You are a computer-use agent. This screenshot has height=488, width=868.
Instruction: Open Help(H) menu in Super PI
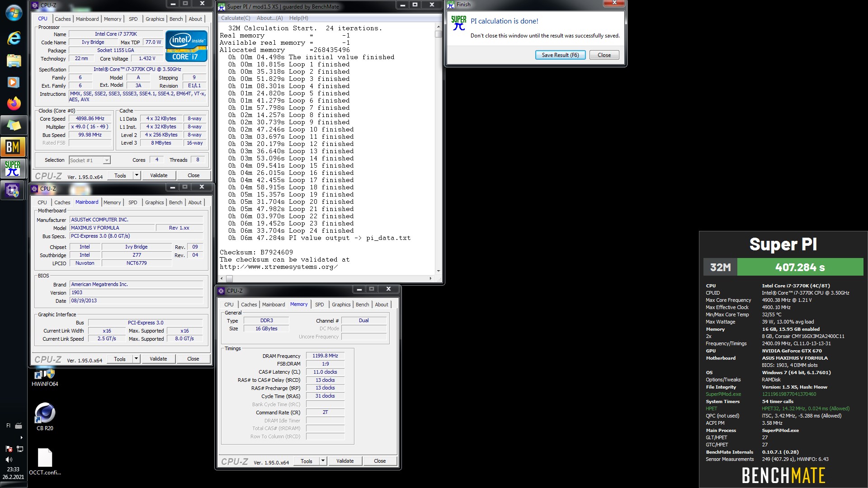pos(299,18)
